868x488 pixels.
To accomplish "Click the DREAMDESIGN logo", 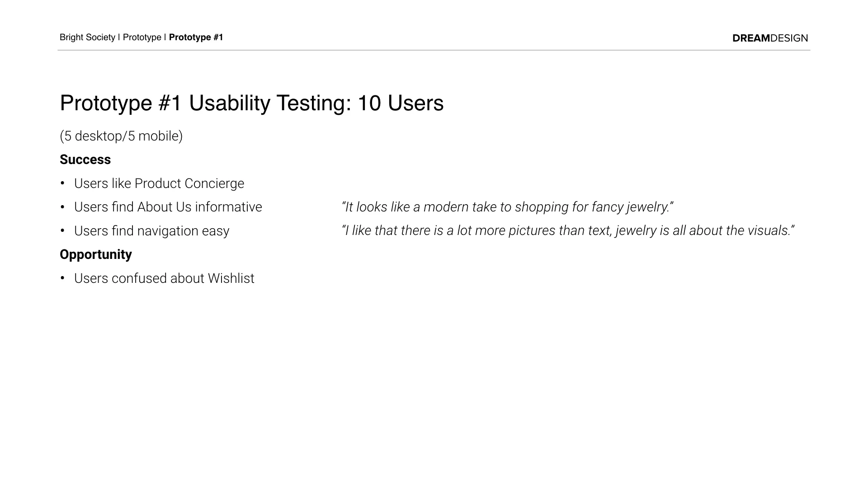I will pos(770,38).
